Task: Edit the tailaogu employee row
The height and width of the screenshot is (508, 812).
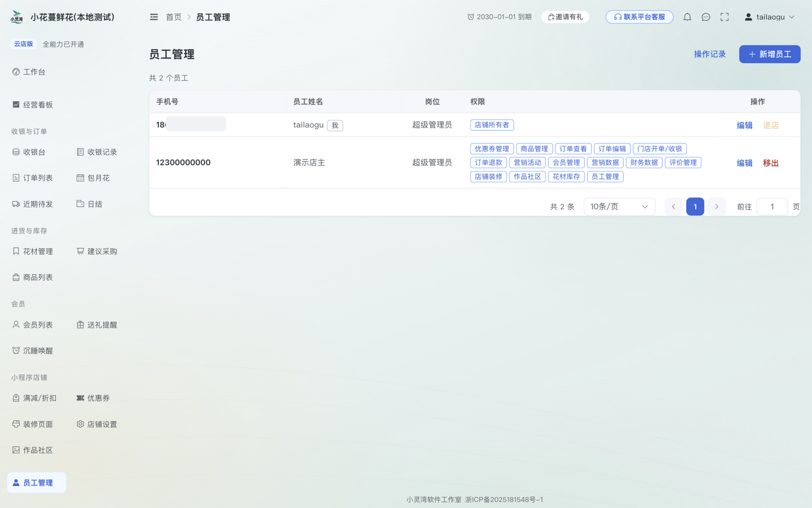Action: [x=744, y=125]
